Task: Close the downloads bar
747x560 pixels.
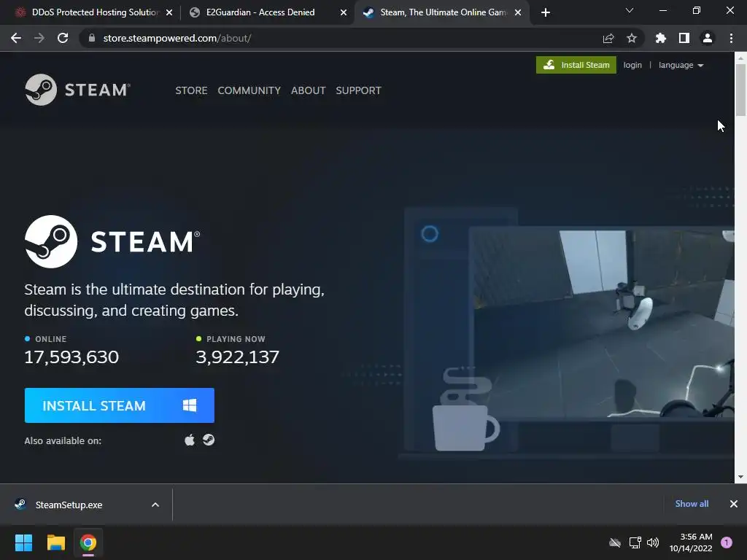Action: pyautogui.click(x=734, y=504)
